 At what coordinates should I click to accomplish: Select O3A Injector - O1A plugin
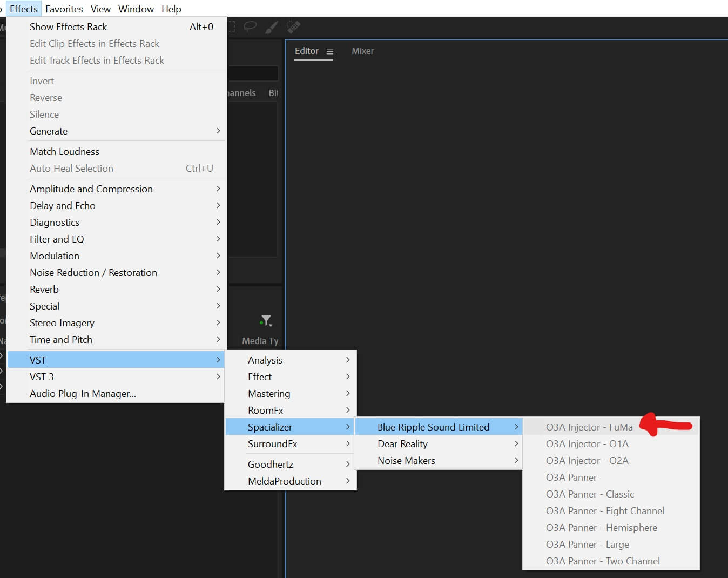(x=611, y=443)
